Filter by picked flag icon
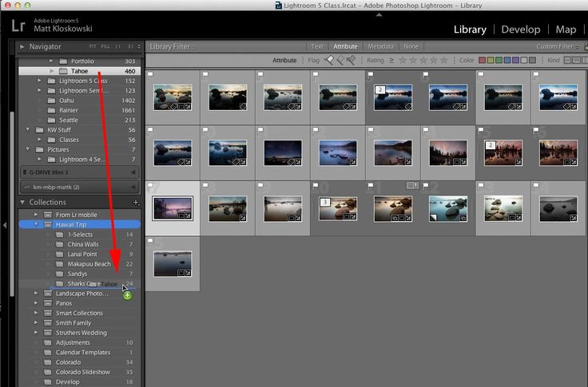Viewport: 588px width, 387px height. coord(329,60)
